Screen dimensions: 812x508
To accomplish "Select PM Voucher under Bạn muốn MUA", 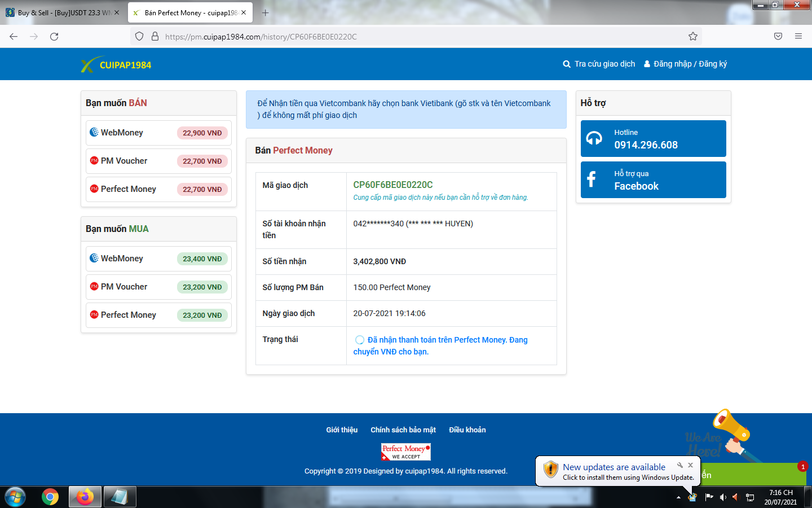I will pyautogui.click(x=158, y=287).
